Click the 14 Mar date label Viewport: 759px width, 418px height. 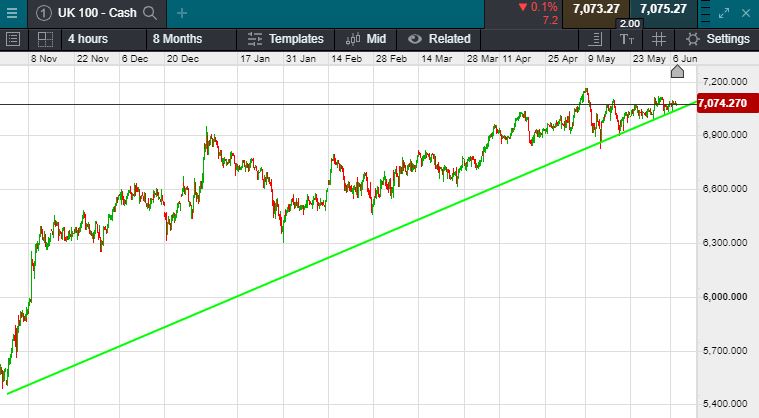[x=437, y=59]
